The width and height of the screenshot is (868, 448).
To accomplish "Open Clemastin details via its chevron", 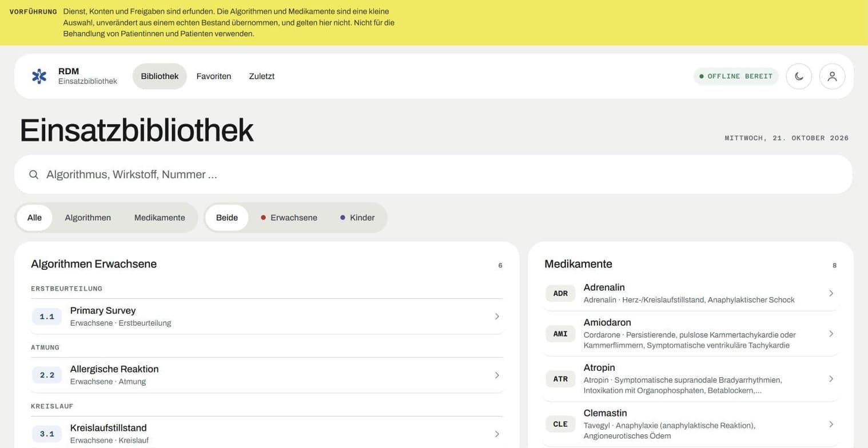I will click(831, 424).
